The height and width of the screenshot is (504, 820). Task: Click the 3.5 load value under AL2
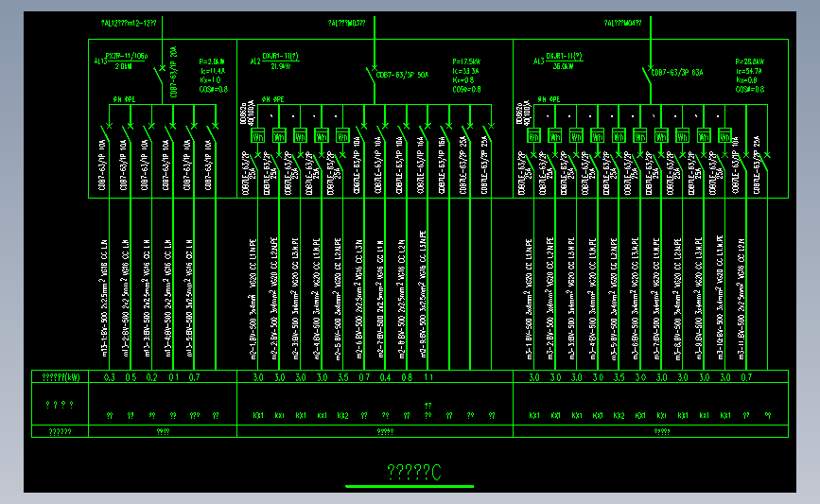pyautogui.click(x=343, y=377)
